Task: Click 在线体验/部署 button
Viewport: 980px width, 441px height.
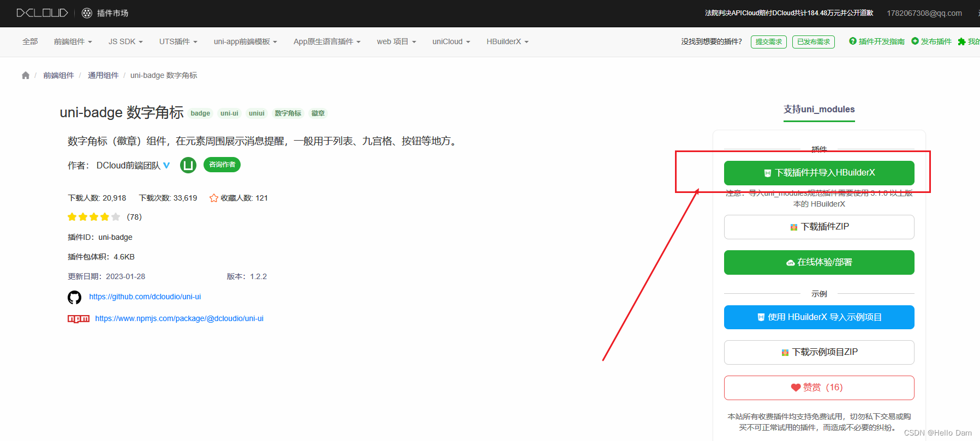Action: pos(819,262)
